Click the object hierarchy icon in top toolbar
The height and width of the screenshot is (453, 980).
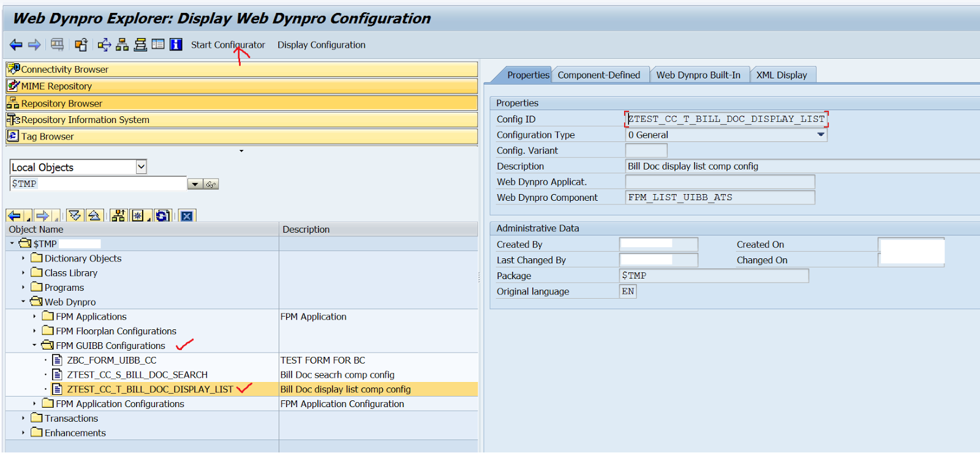pyautogui.click(x=122, y=44)
